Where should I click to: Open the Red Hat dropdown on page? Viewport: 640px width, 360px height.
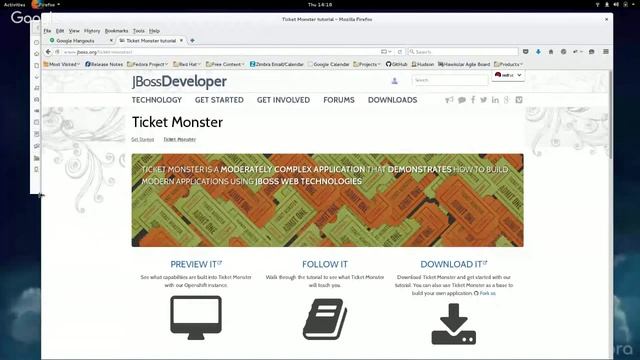(x=508, y=76)
